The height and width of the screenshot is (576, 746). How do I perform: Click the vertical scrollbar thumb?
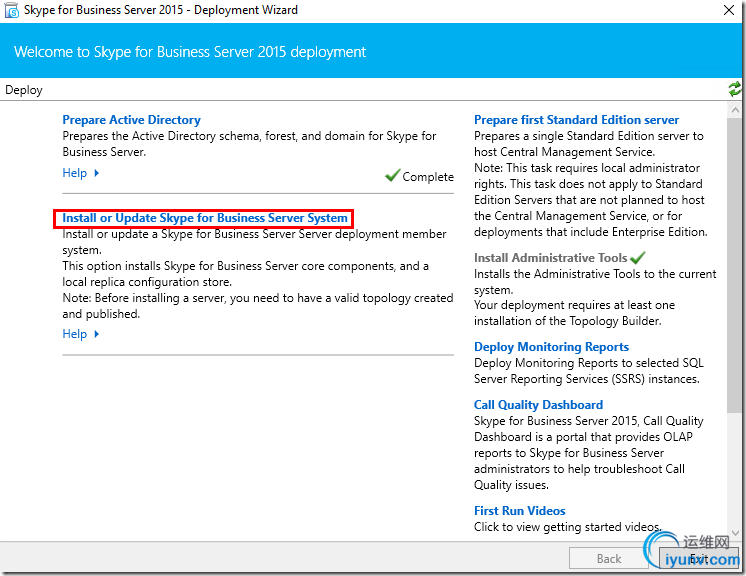click(735, 265)
